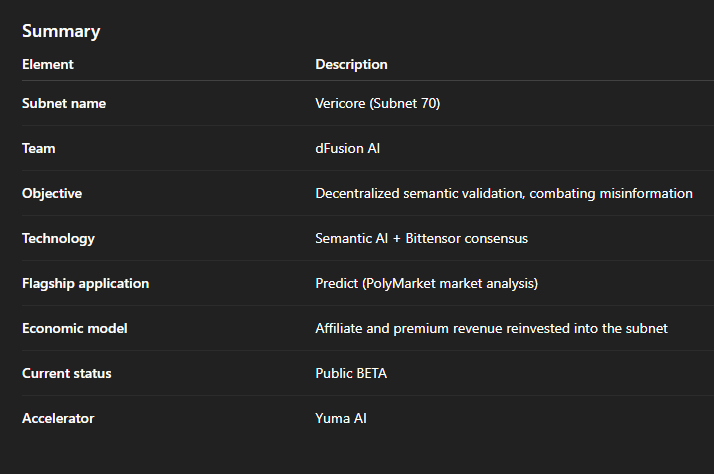Screen dimensions: 714x474
Task: Click the Element column header
Action: (47, 64)
